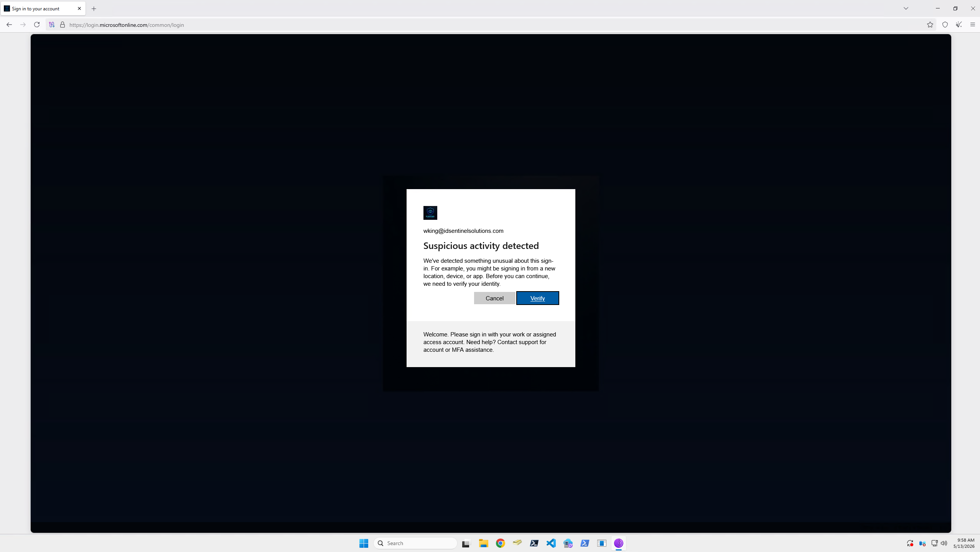Click the blue tray icon with red badge
The height and width of the screenshot is (552, 980).
pyautogui.click(x=922, y=543)
